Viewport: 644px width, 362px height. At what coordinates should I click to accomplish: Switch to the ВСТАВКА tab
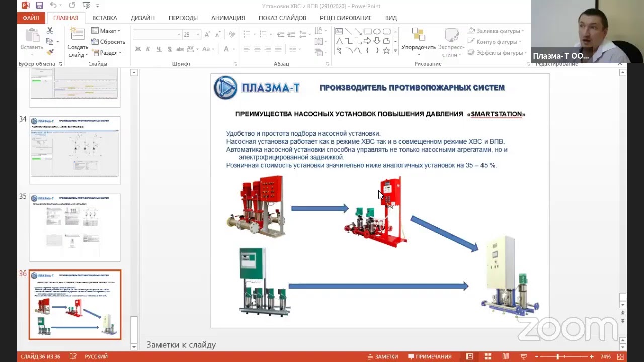click(x=105, y=18)
